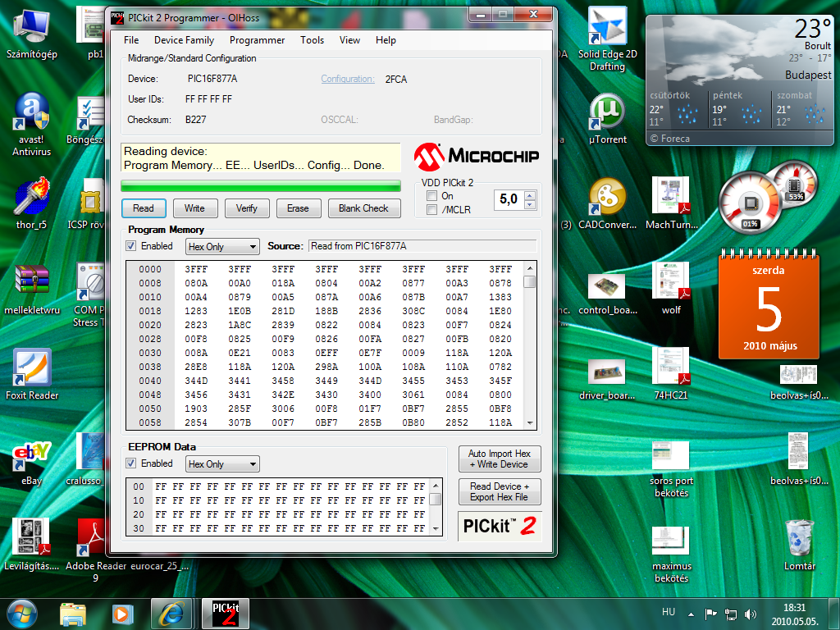Open driver_board image icon
Screen dimensions: 840x630
(x=607, y=379)
